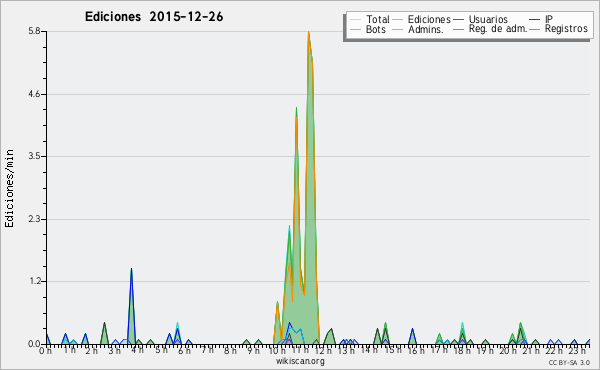Click the y-axis value 1.2
Image resolution: width=600 pixels, height=370 pixels.
coord(34,281)
